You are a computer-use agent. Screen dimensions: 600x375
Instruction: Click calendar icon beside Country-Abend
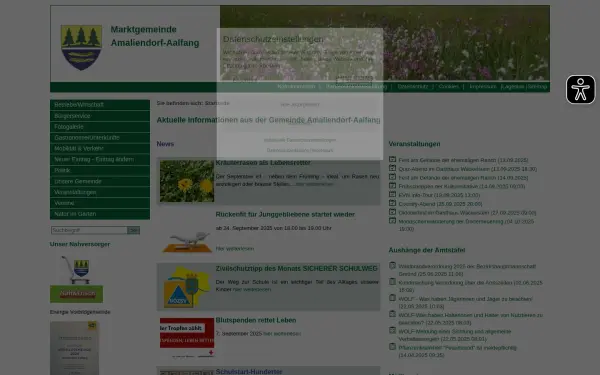point(392,203)
